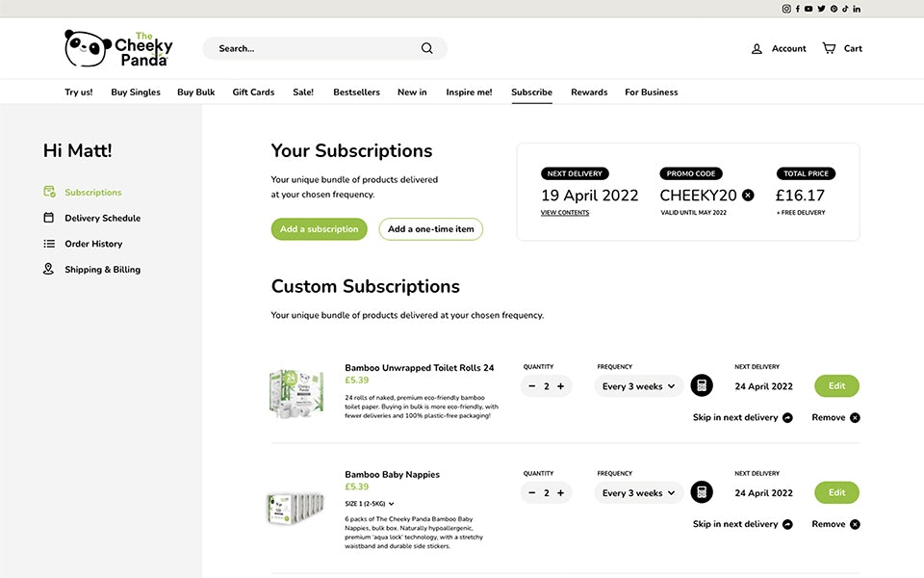Click the View Contents link
The width and height of the screenshot is (924, 578).
click(565, 212)
